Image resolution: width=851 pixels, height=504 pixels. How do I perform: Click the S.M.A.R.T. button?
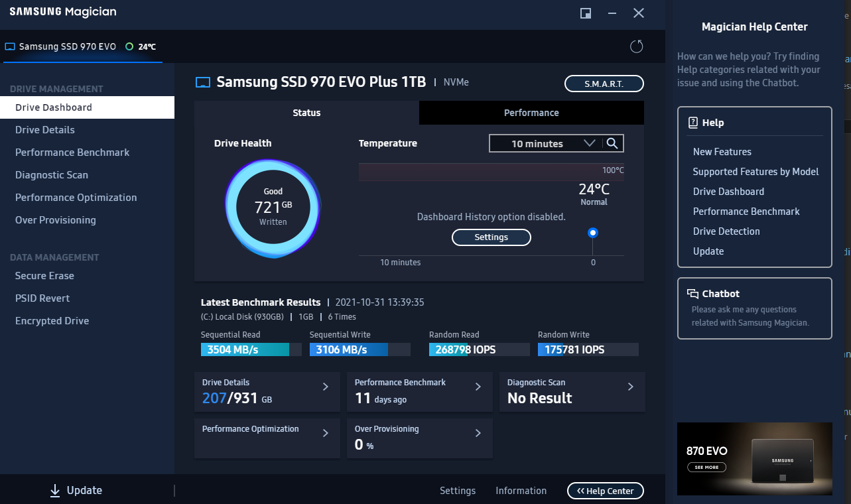pos(604,84)
